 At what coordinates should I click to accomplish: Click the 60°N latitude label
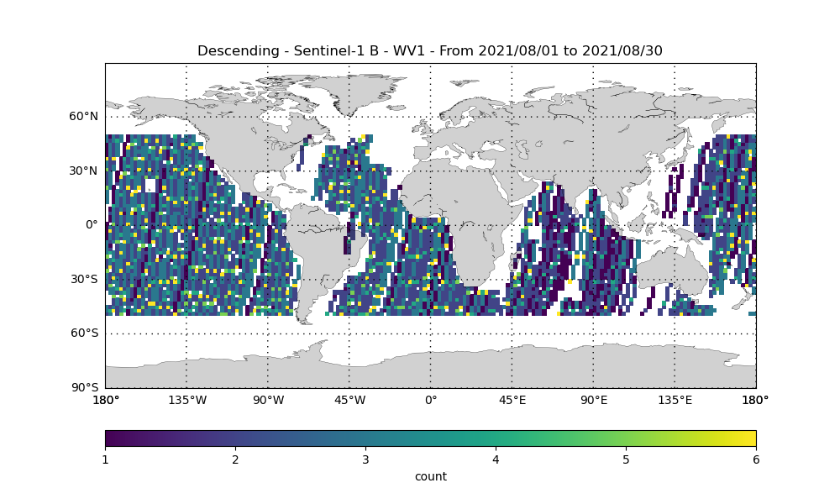83,116
